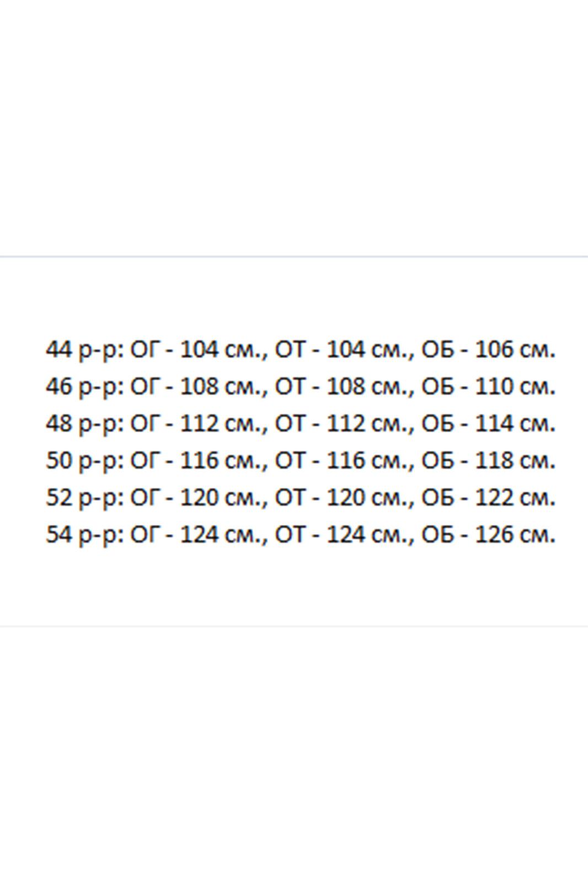The height and width of the screenshot is (883, 588).
Task: Click ОБ - 106 см. value
Action: 488,349
